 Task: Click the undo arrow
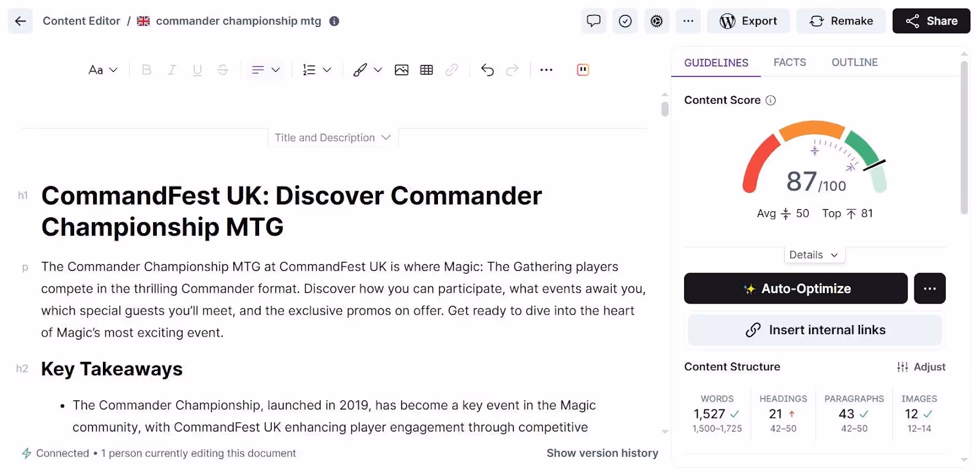pyautogui.click(x=487, y=70)
